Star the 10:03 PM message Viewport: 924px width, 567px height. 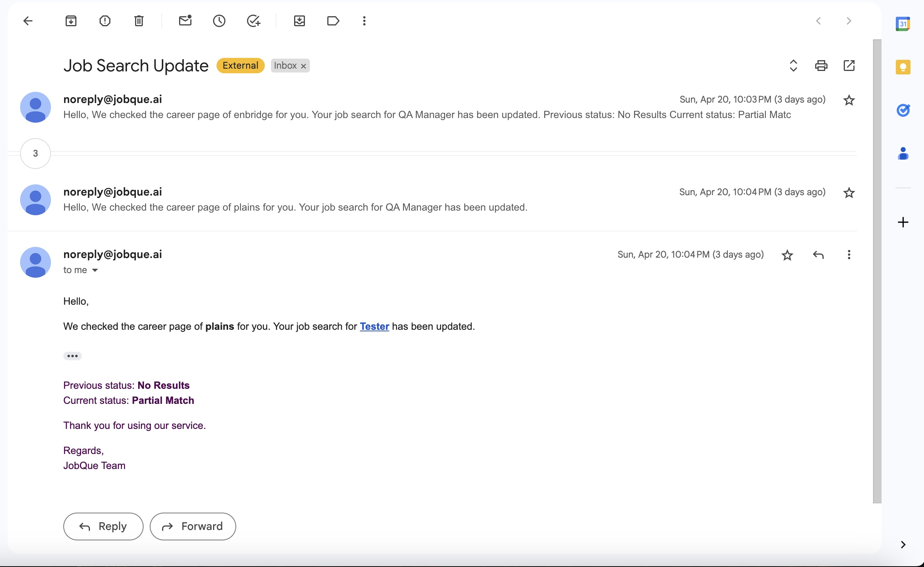coord(849,100)
